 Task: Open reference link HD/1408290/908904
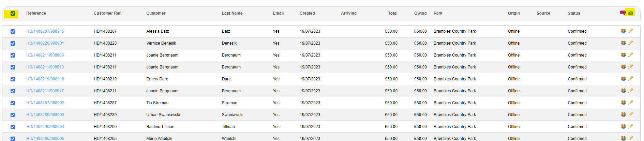[x=45, y=127]
